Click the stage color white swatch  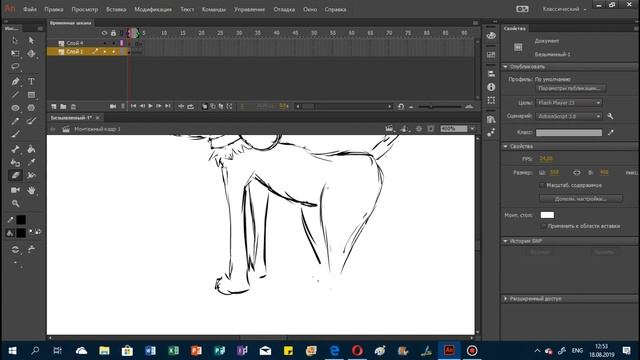click(x=547, y=215)
